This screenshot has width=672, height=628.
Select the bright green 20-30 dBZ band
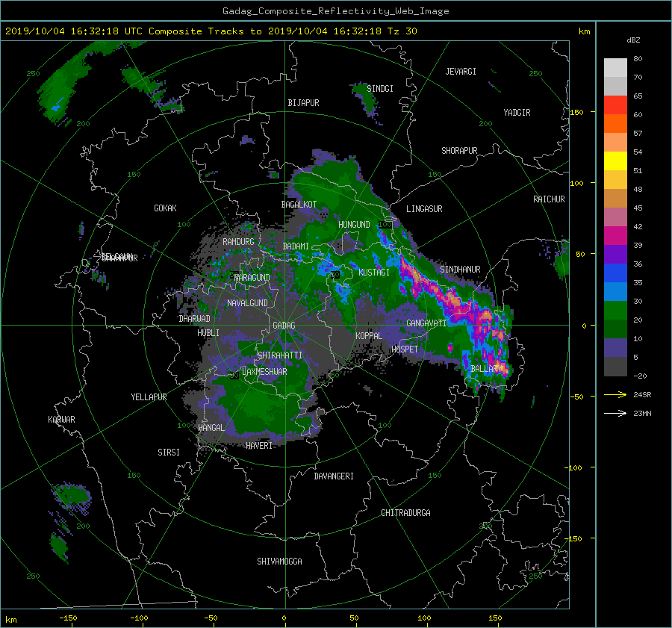(x=615, y=311)
